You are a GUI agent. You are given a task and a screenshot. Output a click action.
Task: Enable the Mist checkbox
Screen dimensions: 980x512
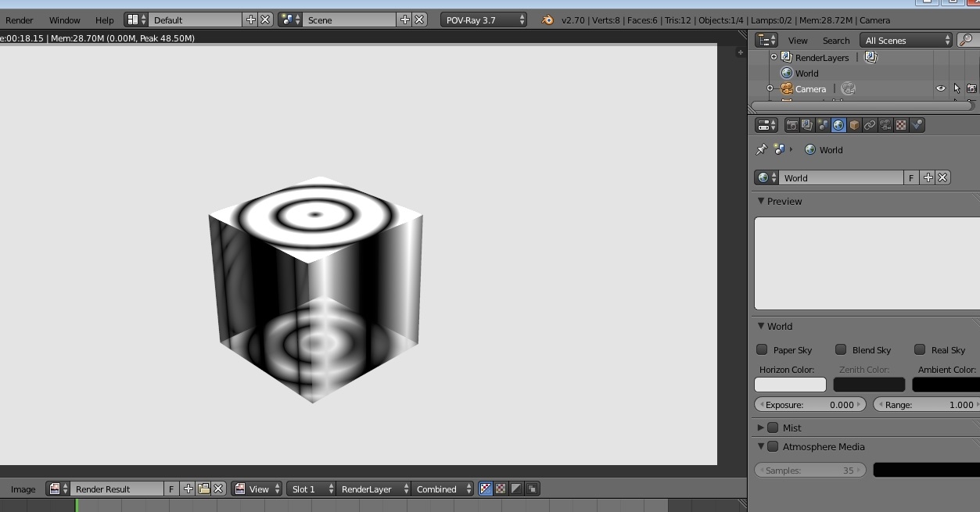point(773,428)
